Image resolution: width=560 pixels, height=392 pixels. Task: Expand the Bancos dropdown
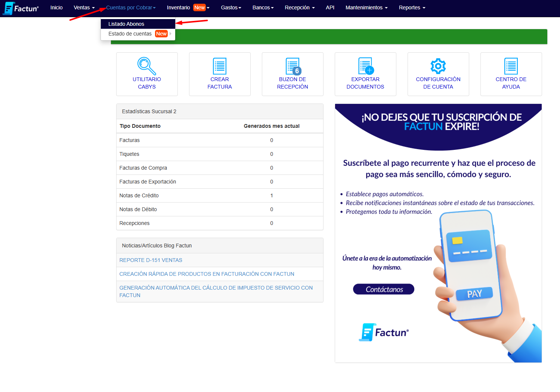tap(263, 7)
